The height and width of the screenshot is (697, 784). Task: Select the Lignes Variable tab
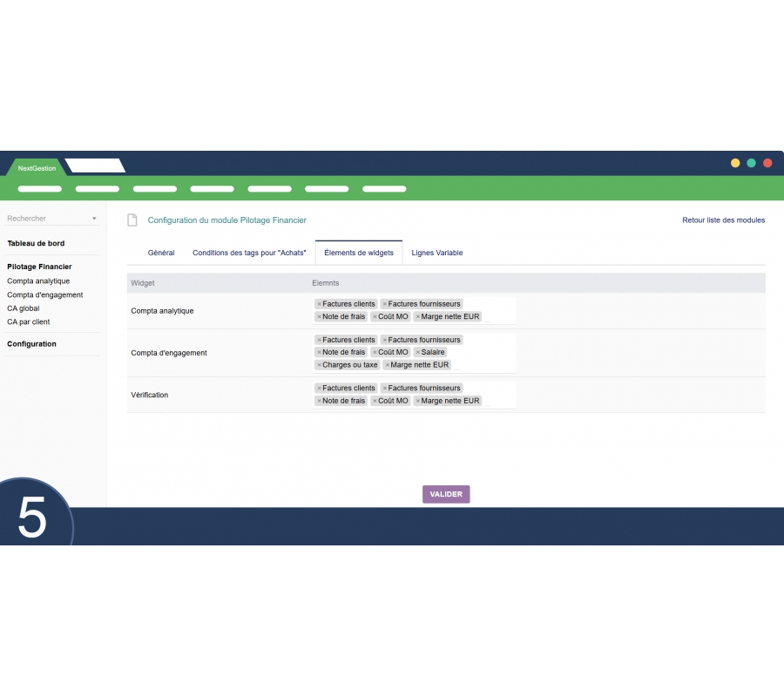click(436, 253)
